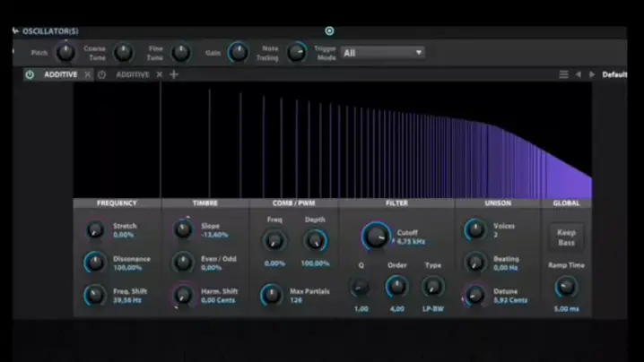Click the Filter Cutoff knob

(x=376, y=237)
